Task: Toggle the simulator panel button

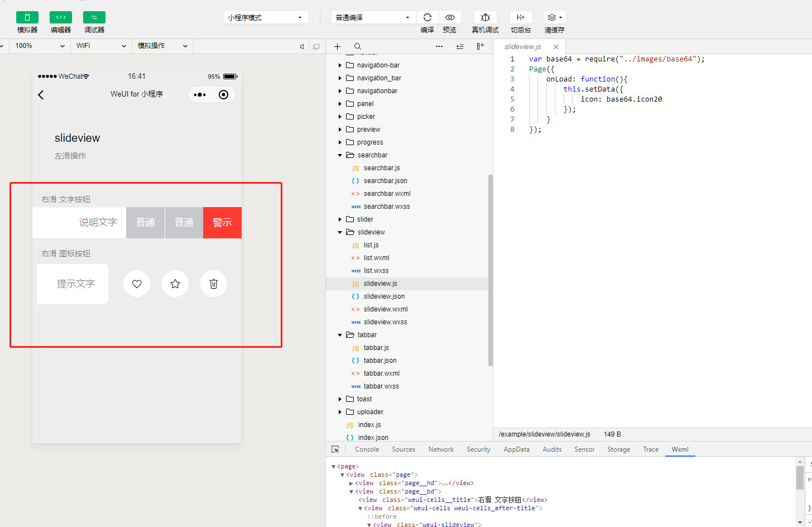Action: [x=27, y=17]
